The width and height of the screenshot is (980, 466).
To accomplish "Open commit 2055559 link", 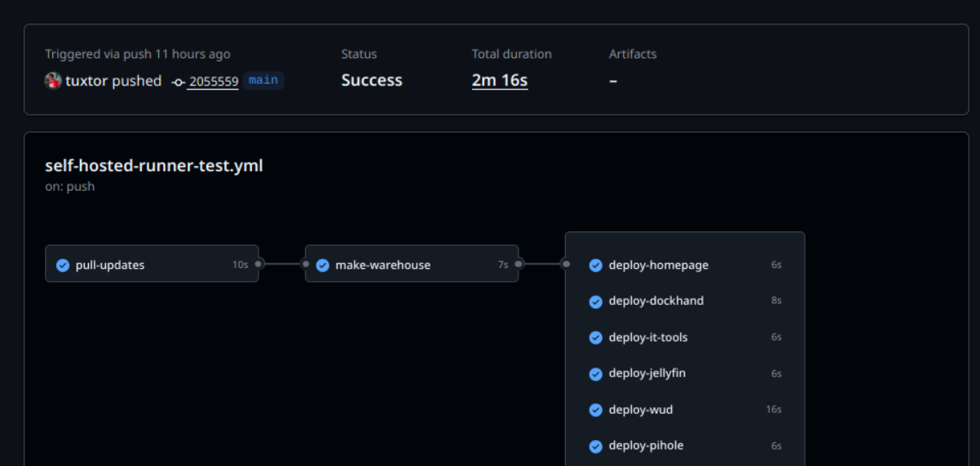I will [x=214, y=81].
